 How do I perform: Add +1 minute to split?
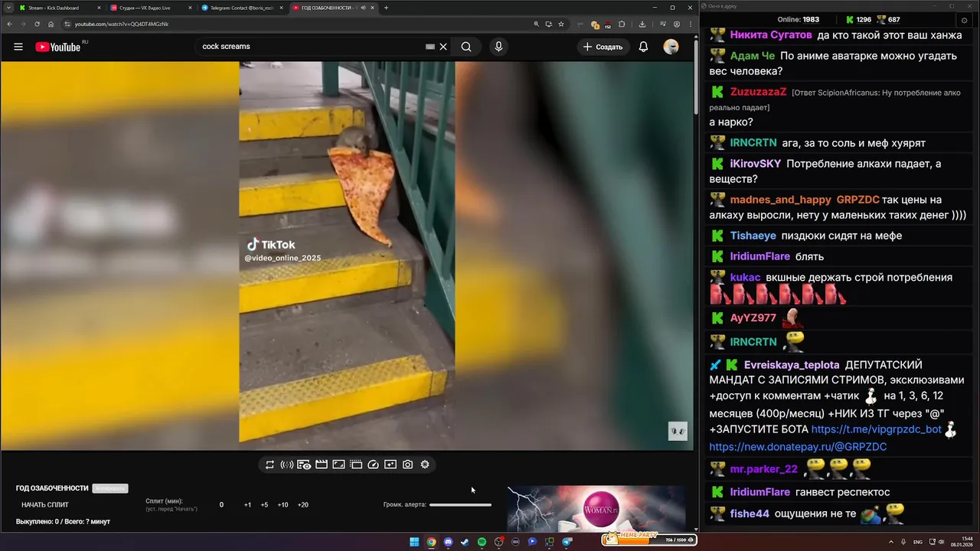coord(247,505)
